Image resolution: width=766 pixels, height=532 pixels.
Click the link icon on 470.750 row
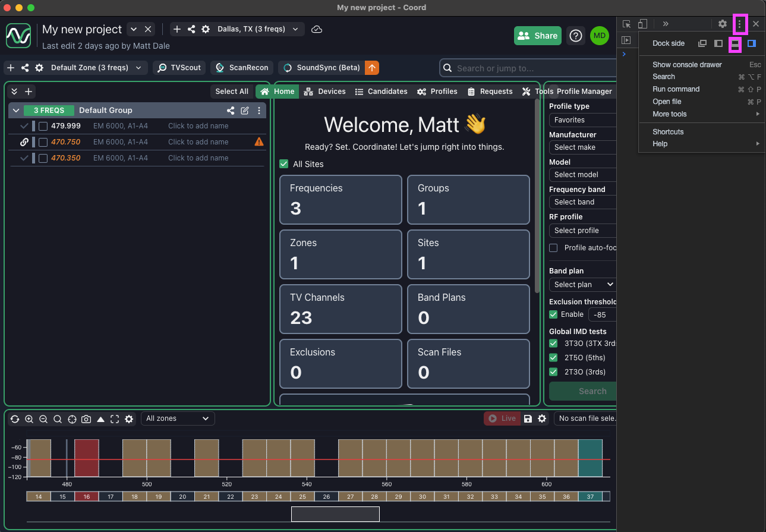coord(24,142)
